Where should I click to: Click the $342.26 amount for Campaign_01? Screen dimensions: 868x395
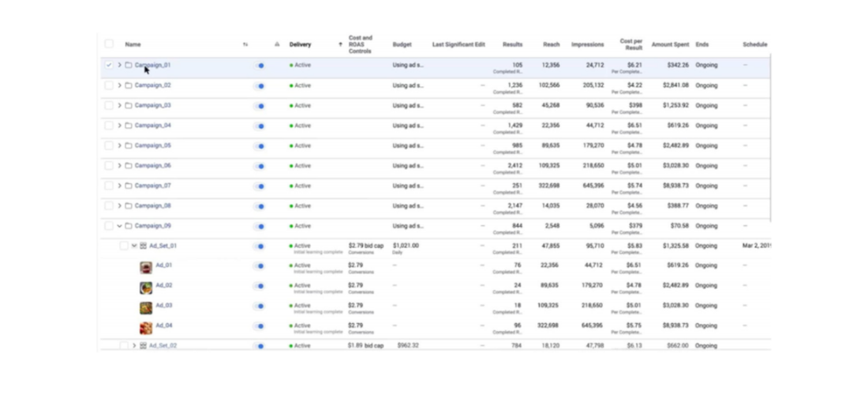pos(678,66)
